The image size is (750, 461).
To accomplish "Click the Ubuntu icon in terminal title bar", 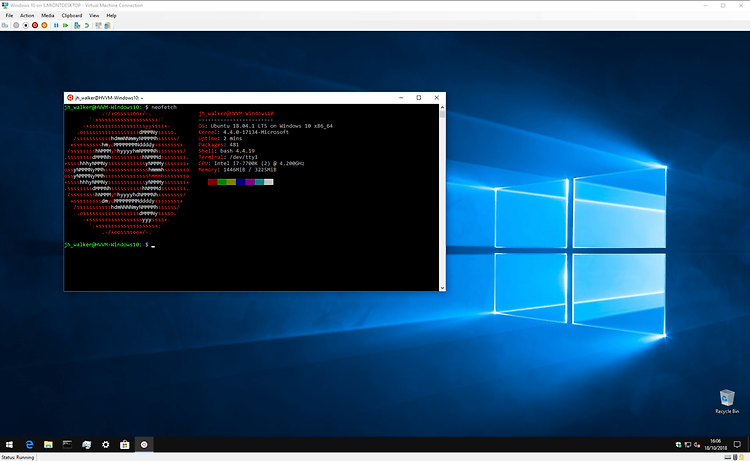I will (70, 98).
